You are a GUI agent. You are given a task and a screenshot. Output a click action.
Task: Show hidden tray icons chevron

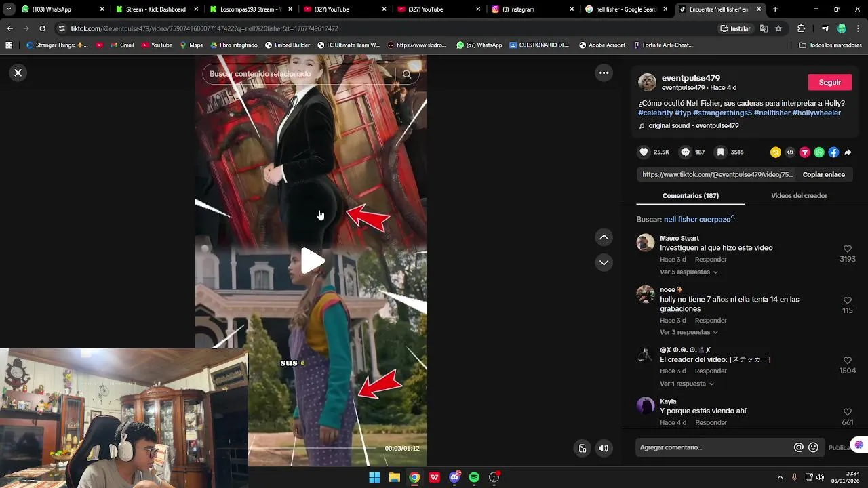tap(780, 477)
